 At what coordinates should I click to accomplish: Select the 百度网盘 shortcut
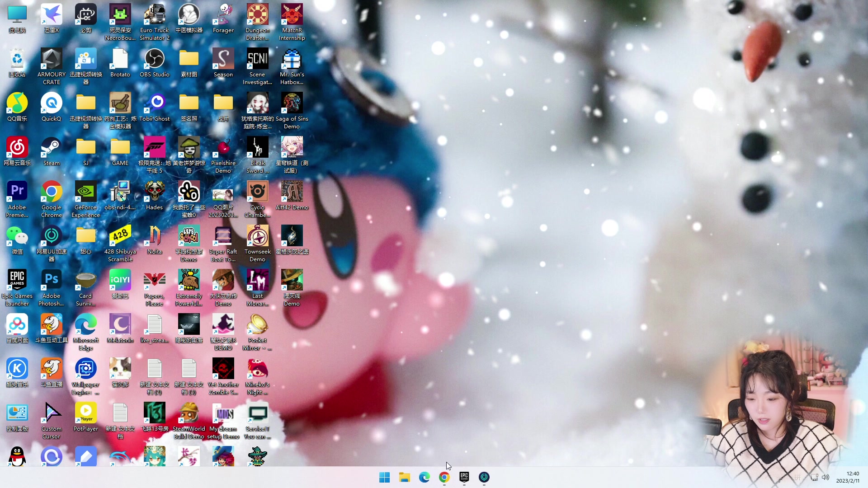pyautogui.click(x=17, y=329)
